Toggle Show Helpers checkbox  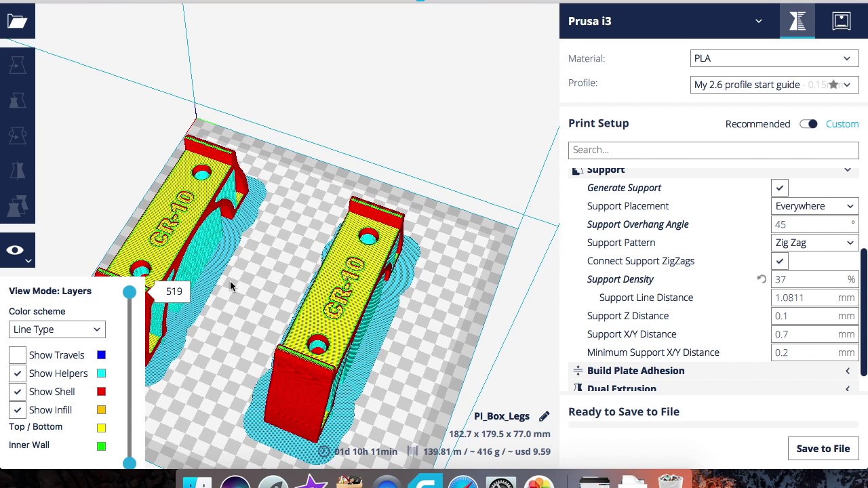(18, 373)
